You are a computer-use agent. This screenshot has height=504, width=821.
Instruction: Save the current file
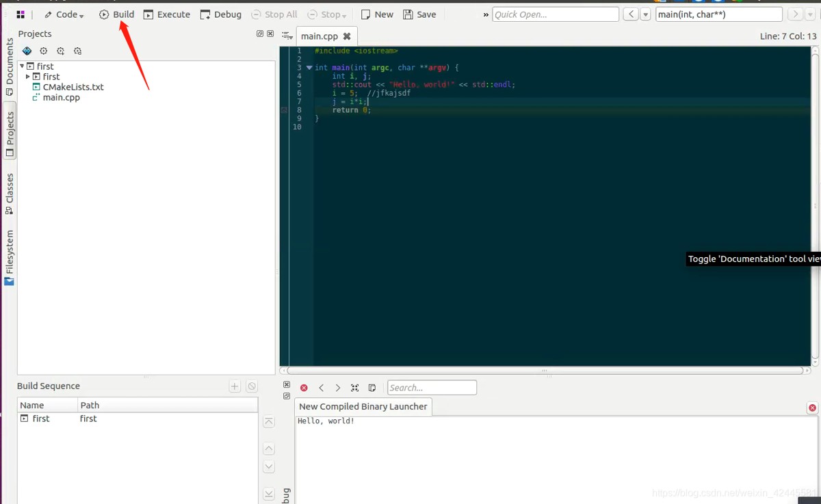coord(419,14)
